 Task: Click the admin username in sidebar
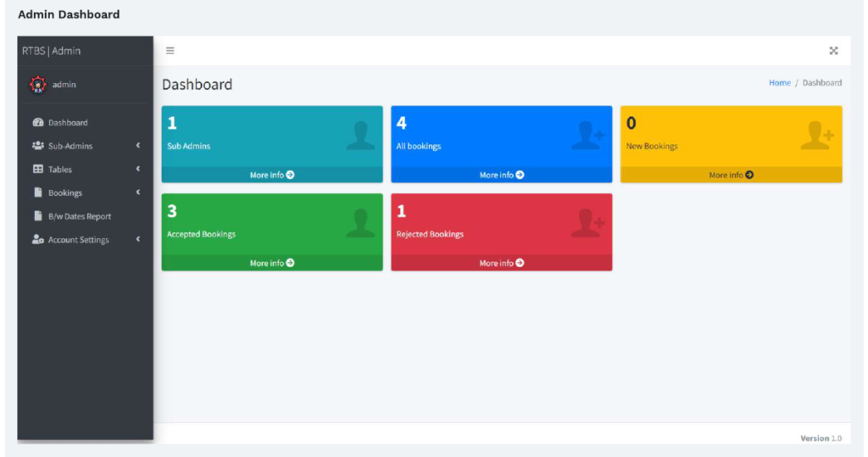tap(64, 85)
